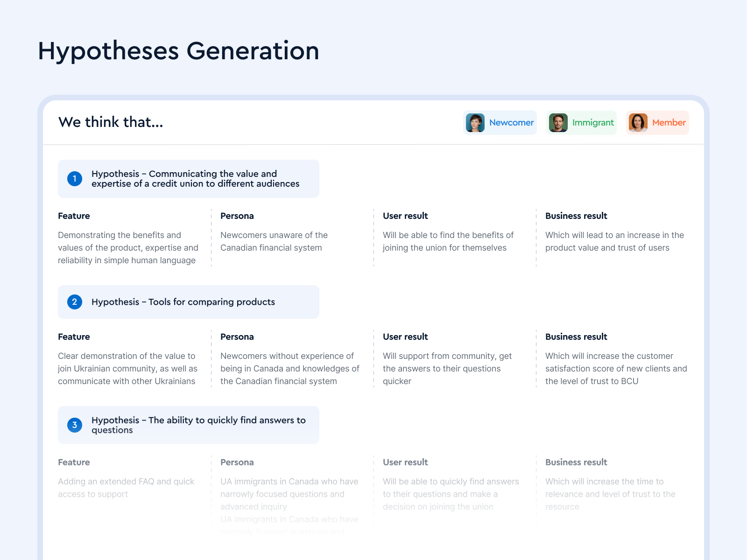The image size is (747, 560).
Task: Click the number 1 hypothesis badge
Action: click(75, 179)
